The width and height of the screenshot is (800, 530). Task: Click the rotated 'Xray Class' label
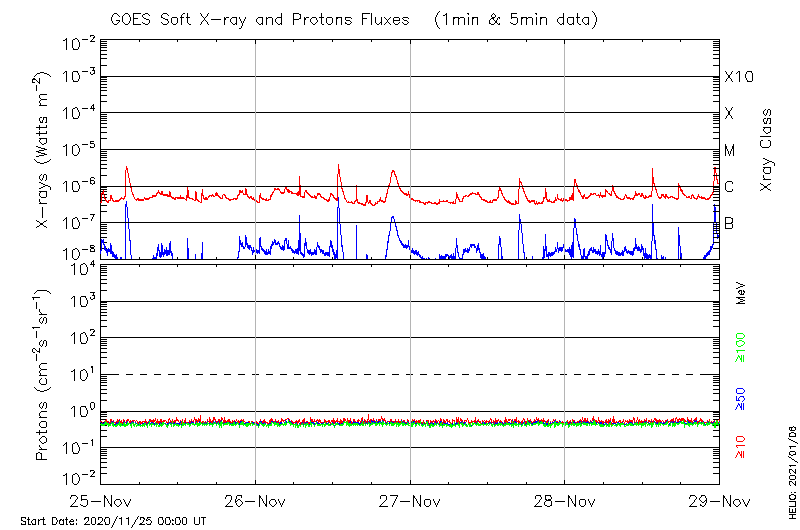coord(767,150)
